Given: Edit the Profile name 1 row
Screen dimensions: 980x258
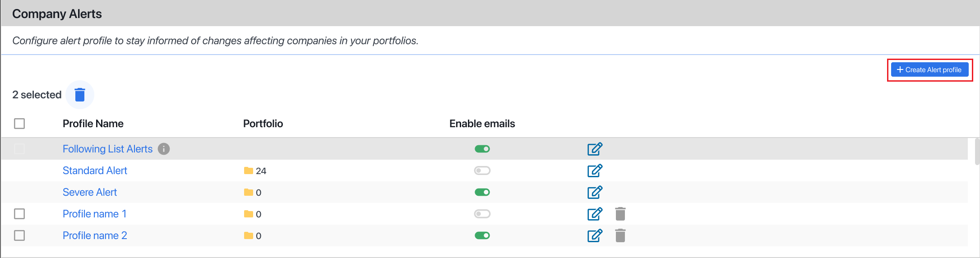Looking at the screenshot, I should tap(595, 214).
